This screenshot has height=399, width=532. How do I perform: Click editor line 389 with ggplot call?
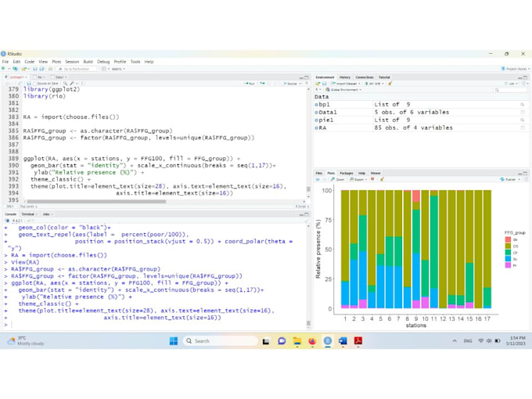point(131,159)
